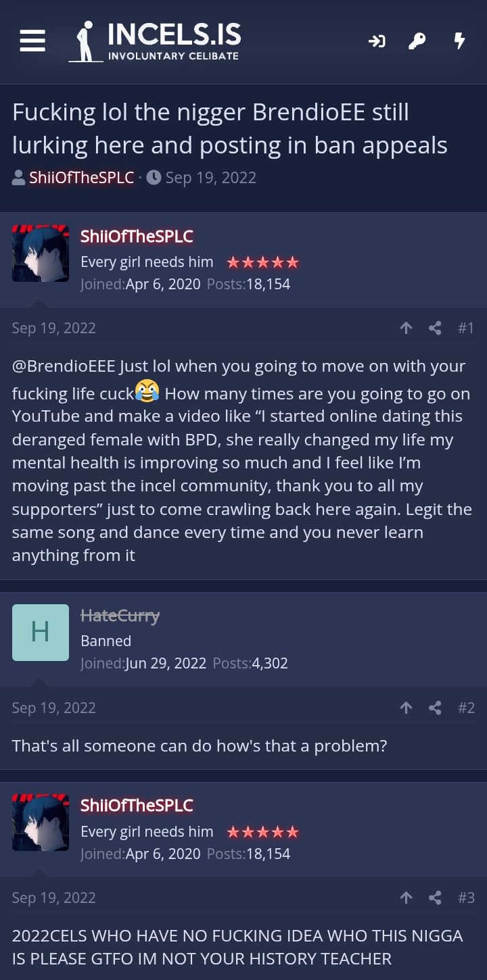Open the #1 post permalink
This screenshot has height=980, width=487.
[466, 328]
